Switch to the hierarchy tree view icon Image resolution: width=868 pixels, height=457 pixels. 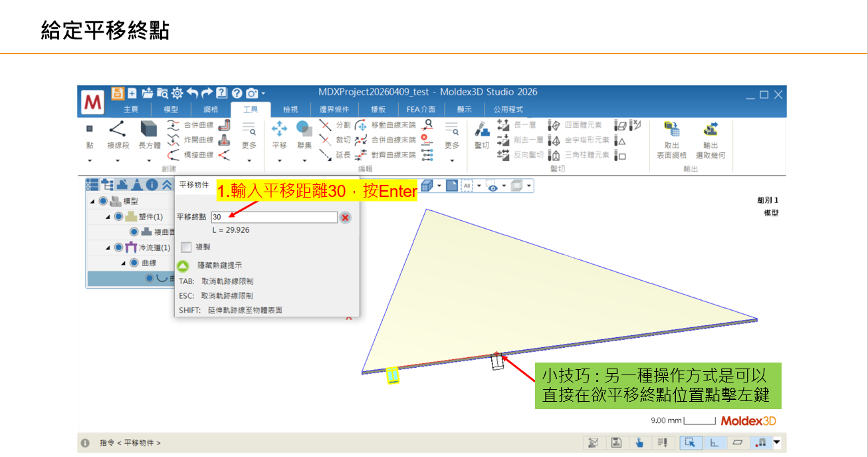(x=106, y=185)
